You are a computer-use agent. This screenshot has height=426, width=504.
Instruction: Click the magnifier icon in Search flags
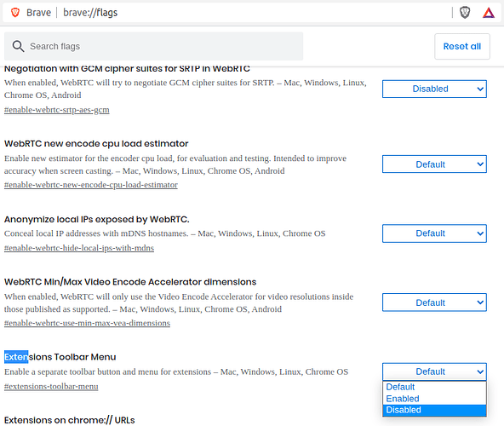click(x=18, y=46)
